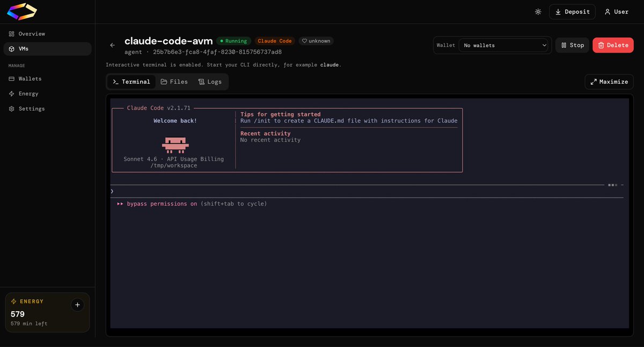The image size is (644, 347).
Task: Maximize the terminal panel
Action: [x=609, y=82]
